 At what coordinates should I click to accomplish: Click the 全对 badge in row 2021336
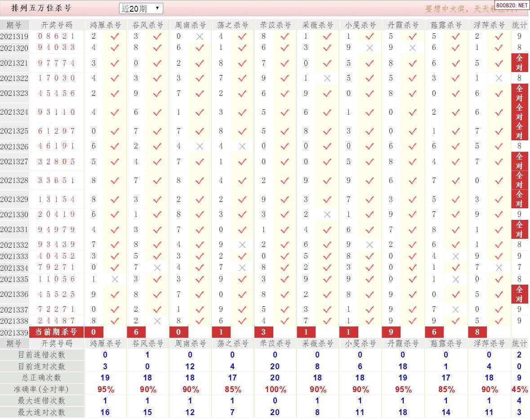[520, 294]
